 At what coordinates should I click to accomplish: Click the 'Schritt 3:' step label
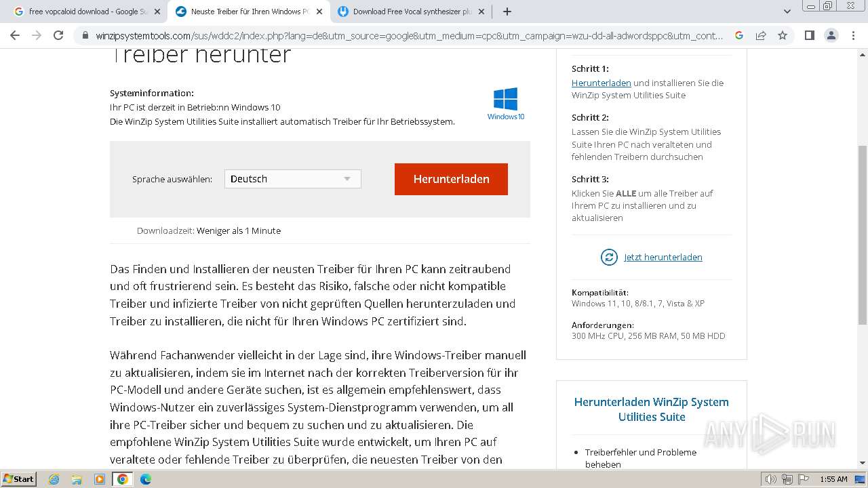[x=590, y=179]
